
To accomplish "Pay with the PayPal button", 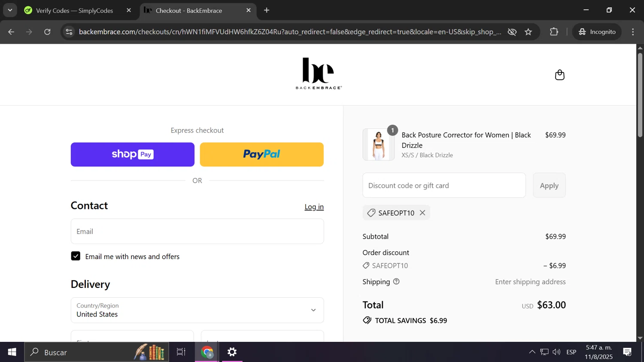I will pos(262,154).
